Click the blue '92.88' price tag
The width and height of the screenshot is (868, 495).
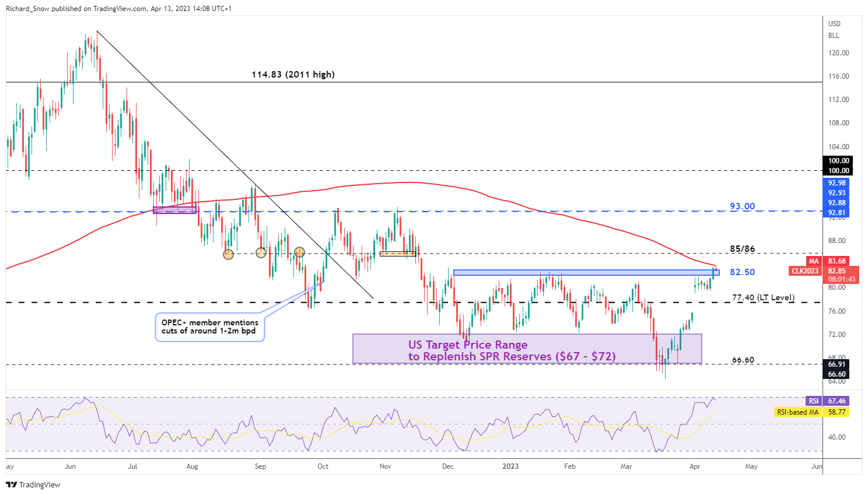coord(837,203)
